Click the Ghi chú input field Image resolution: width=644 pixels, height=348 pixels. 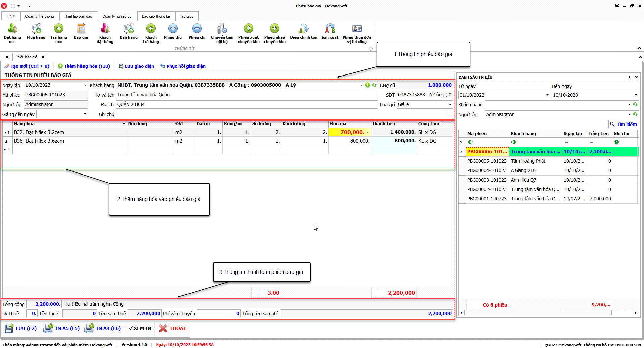(282, 114)
